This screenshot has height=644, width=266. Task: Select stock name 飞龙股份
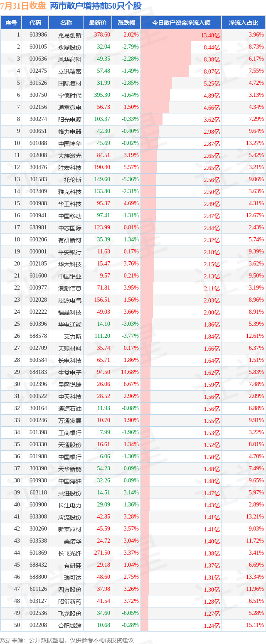[70, 614]
